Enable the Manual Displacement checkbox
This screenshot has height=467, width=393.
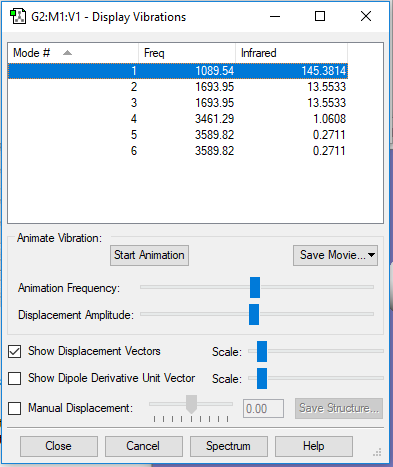tap(15, 408)
